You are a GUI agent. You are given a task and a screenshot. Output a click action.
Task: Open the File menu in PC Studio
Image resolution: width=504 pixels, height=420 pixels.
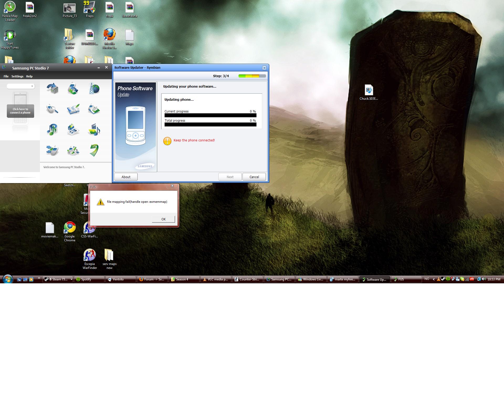coord(6,76)
